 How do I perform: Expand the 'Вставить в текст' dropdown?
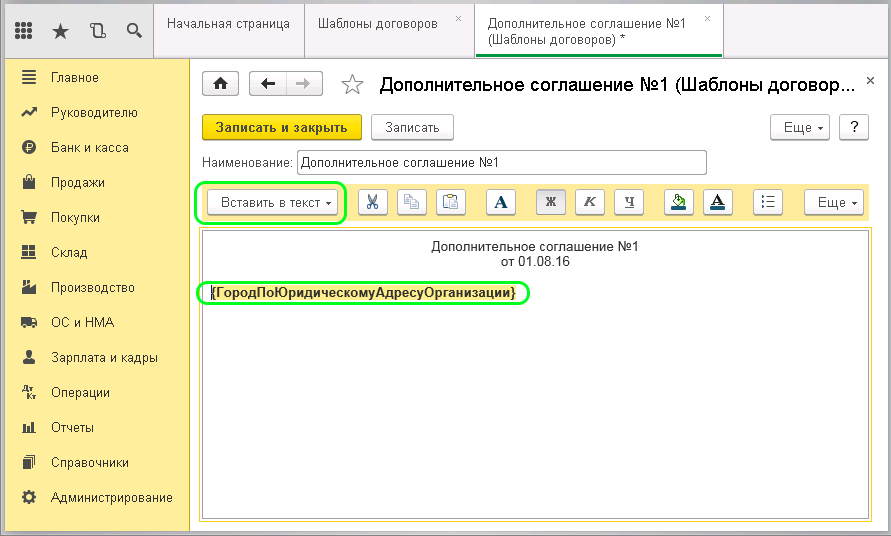pos(272,202)
